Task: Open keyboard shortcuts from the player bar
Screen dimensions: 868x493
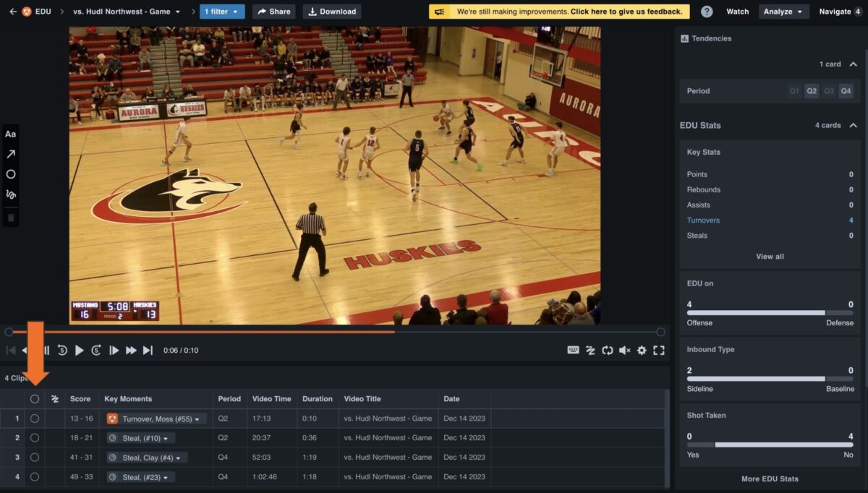Action: (x=572, y=350)
